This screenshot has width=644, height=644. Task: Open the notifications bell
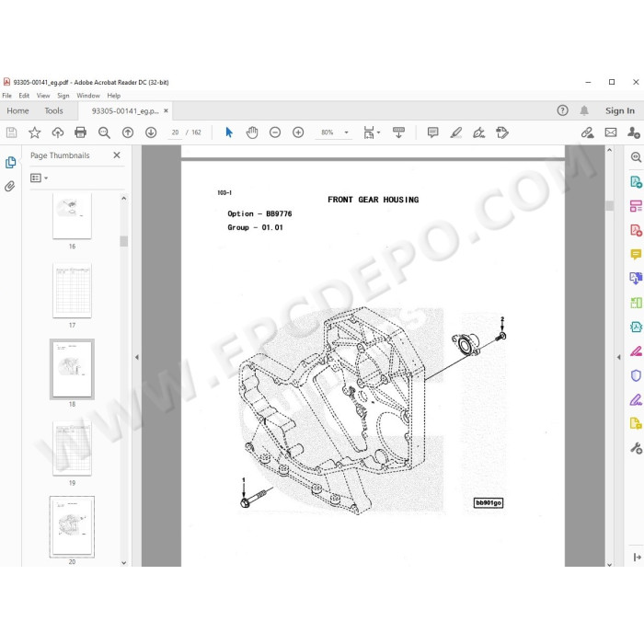click(x=584, y=110)
